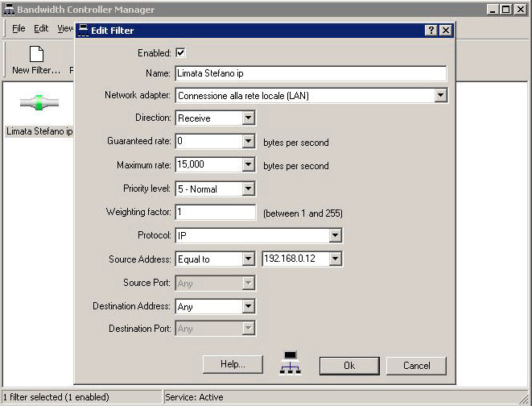The image size is (532, 406).
Task: Click the question mark help icon in title bar
Action: click(431, 31)
